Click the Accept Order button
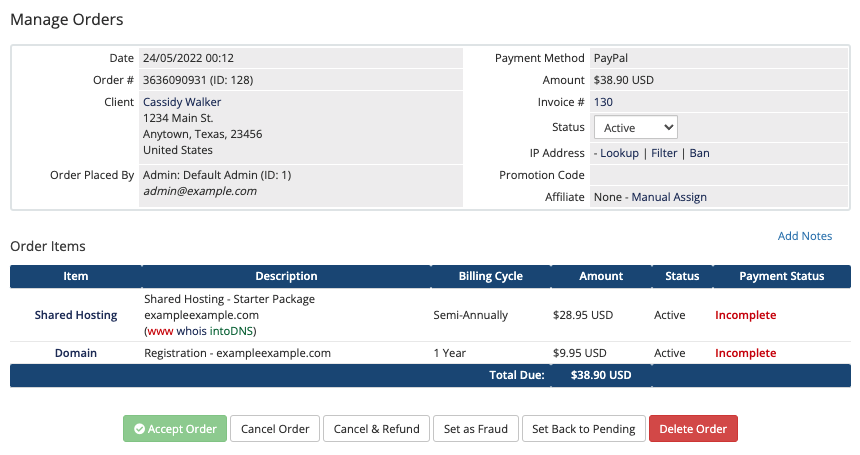The image size is (860, 455). [x=175, y=429]
